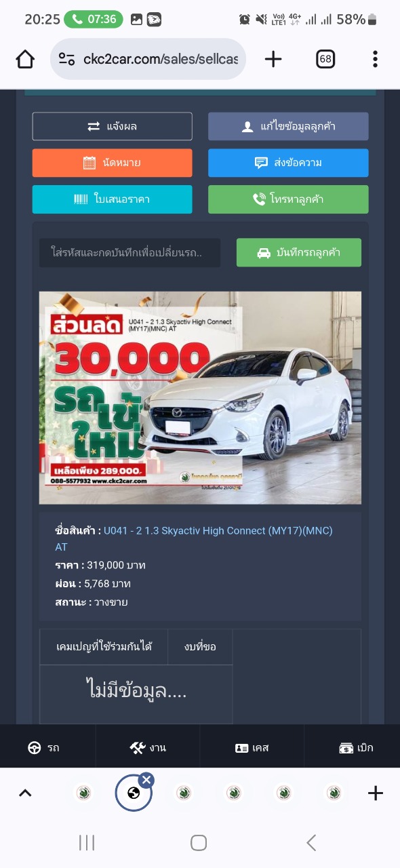This screenshot has width=400, height=868.
Task: Click the blue ส่งข้อความ message button
Action: [x=288, y=163]
